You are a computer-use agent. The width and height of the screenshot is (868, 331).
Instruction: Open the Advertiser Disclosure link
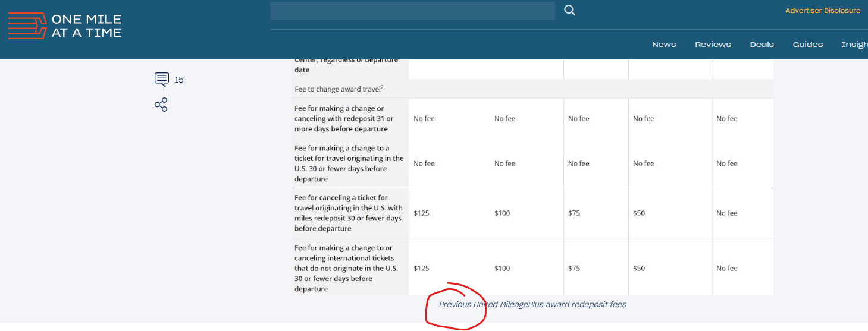click(x=823, y=11)
